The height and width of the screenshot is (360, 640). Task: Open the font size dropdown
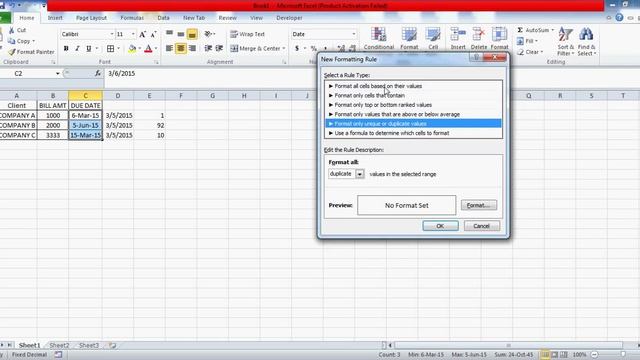(133, 34)
